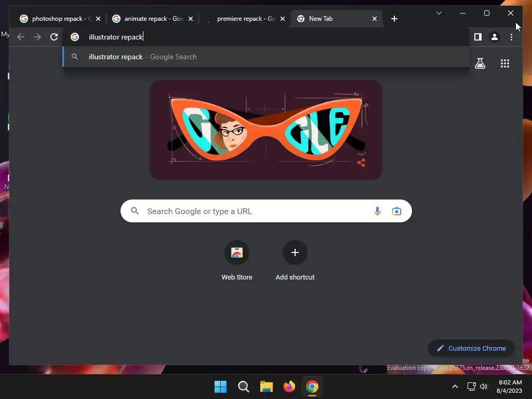Viewport: 532px width, 399px height.
Task: Close the New Tab tab
Action: tap(375, 19)
